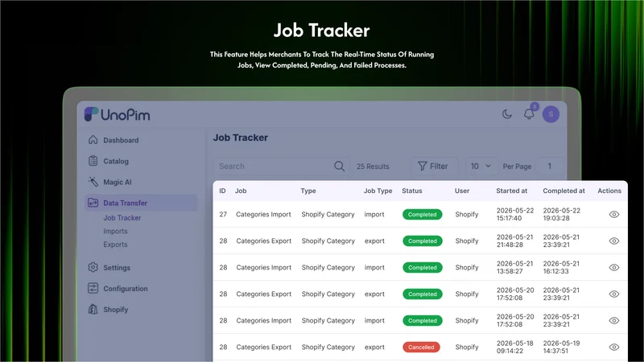
Task: View the Cancelled export job
Action: tap(614, 347)
